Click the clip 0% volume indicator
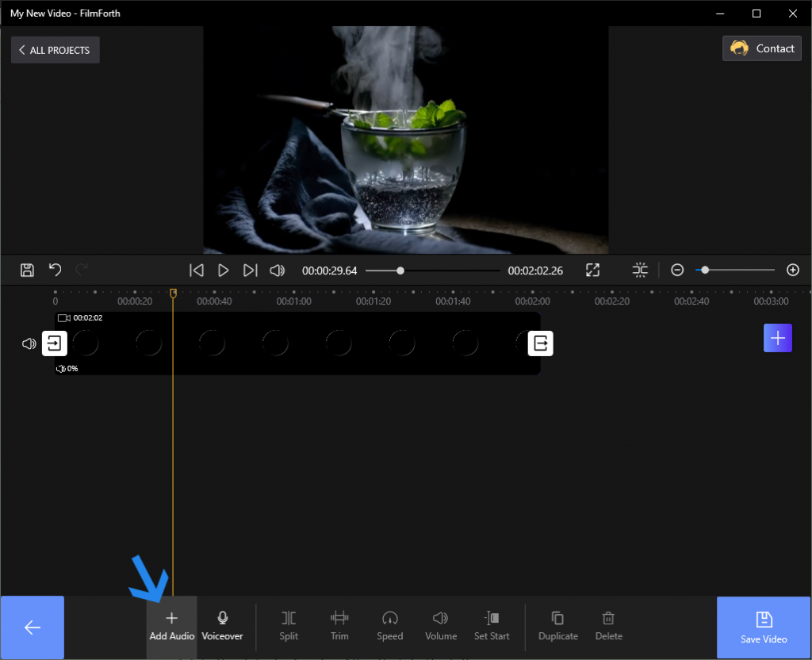This screenshot has width=812, height=660. (67, 368)
